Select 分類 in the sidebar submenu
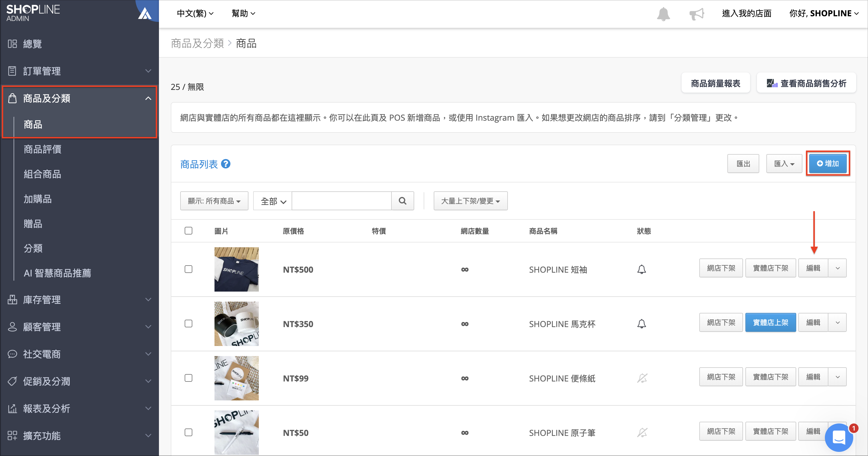Image resolution: width=868 pixels, height=456 pixels. click(x=33, y=248)
